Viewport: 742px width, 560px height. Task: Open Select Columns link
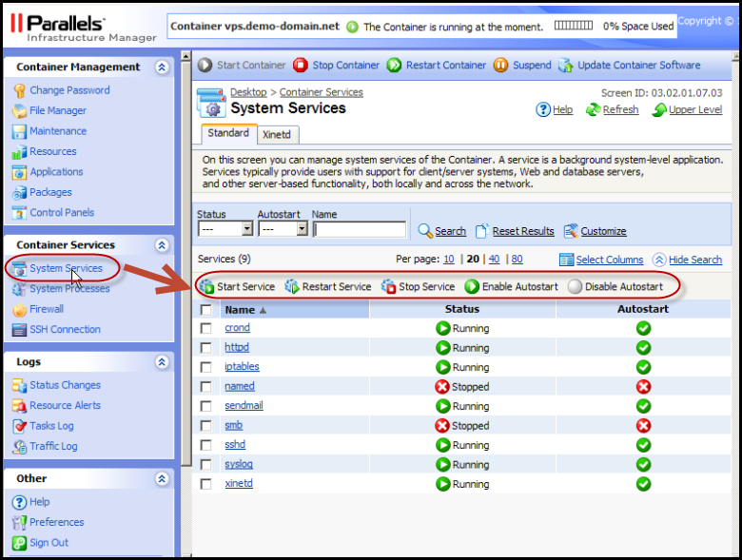(610, 260)
